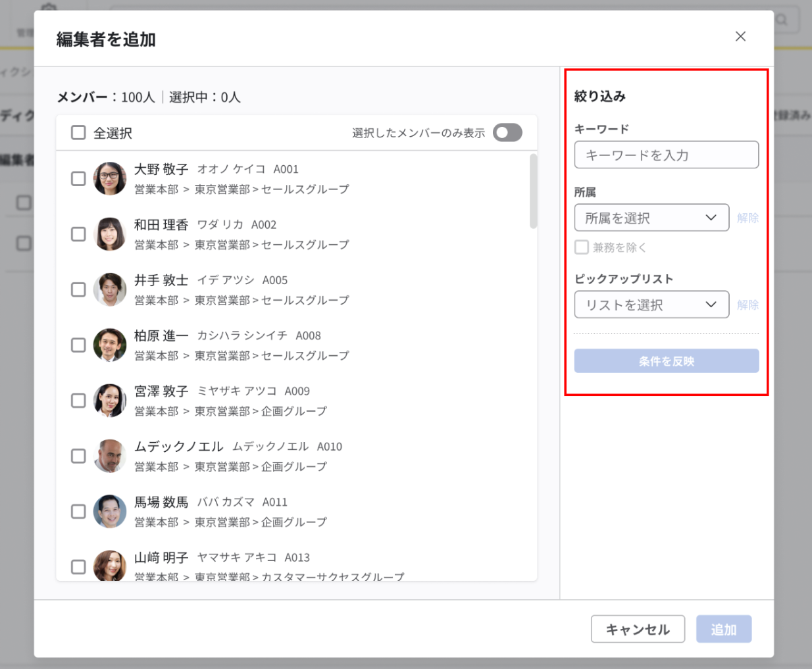Click 和田 理香's avatar image
The width and height of the screenshot is (812, 669).
pos(110,234)
